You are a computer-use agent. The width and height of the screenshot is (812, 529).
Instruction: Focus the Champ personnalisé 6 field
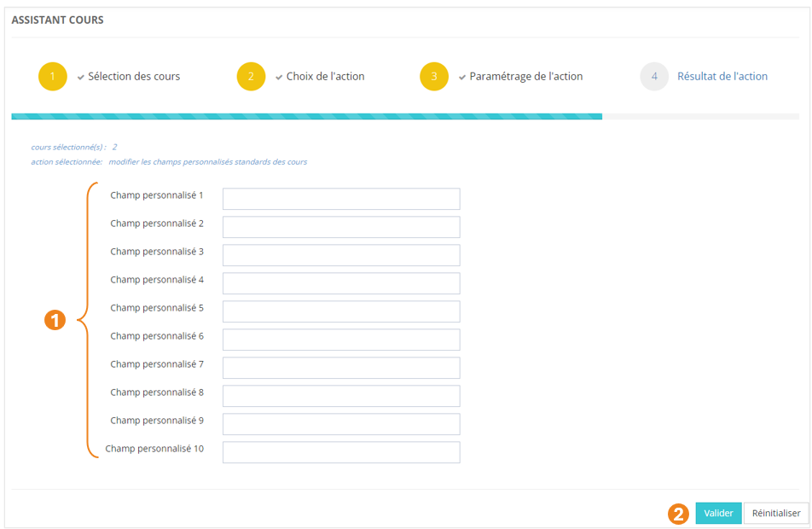[341, 340]
